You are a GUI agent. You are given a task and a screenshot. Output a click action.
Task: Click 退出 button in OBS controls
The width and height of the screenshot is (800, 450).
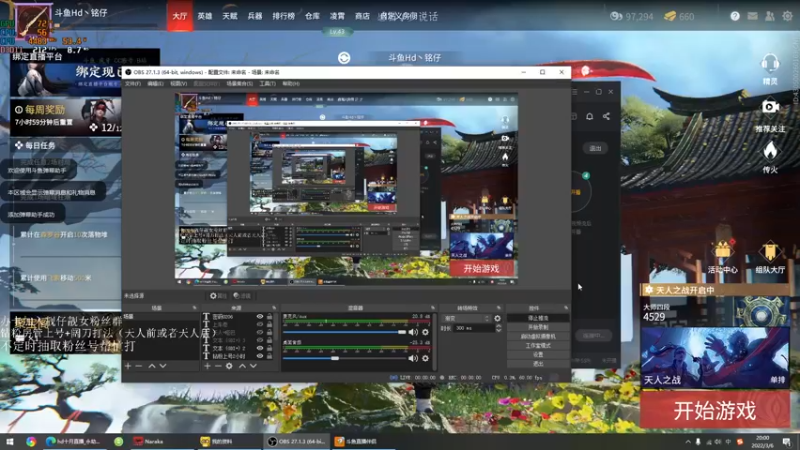pos(538,364)
